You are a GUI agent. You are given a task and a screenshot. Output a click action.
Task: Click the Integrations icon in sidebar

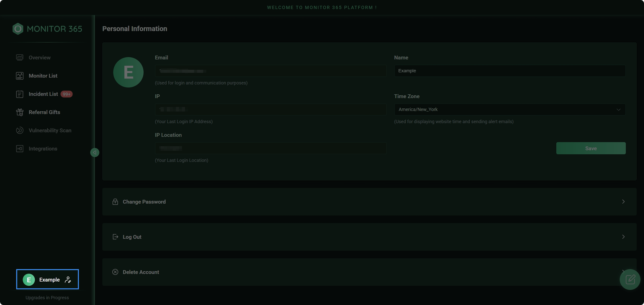pyautogui.click(x=20, y=149)
